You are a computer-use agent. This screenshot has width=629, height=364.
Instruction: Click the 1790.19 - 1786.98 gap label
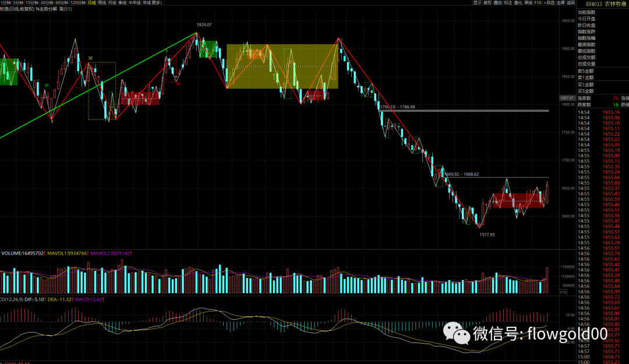coord(397,107)
